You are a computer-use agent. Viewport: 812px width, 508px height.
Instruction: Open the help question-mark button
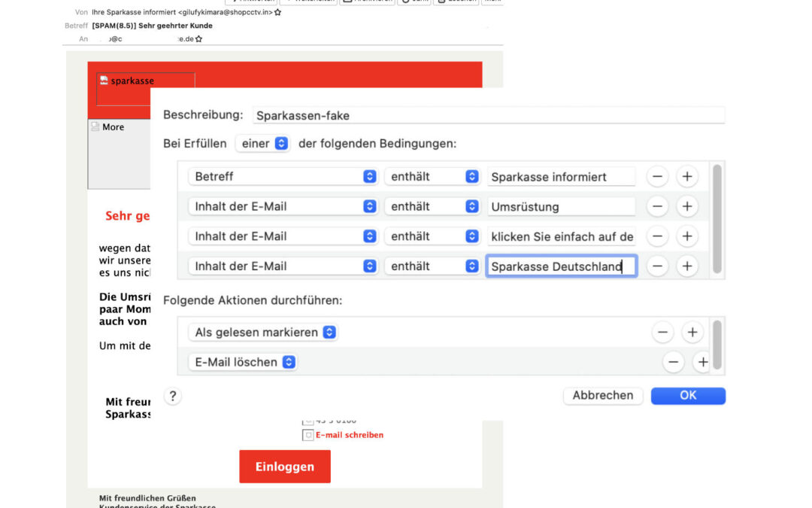click(x=173, y=397)
